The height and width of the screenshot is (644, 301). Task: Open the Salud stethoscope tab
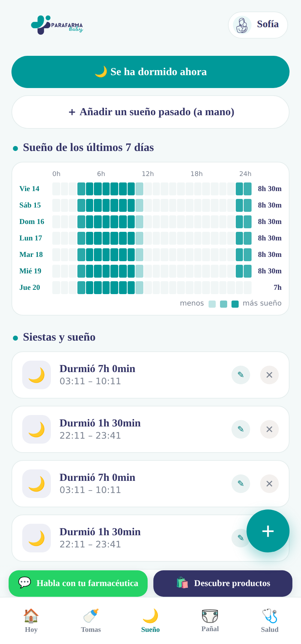coord(269,621)
